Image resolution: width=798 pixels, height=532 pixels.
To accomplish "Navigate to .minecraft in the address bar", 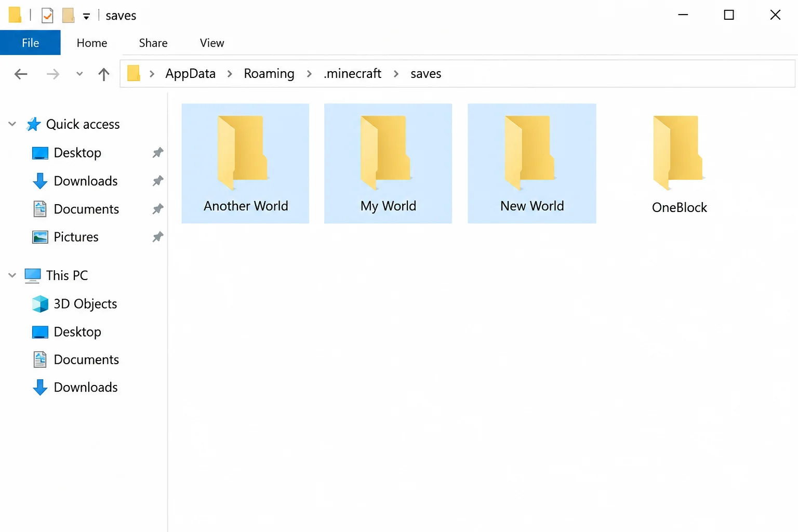I will [353, 74].
